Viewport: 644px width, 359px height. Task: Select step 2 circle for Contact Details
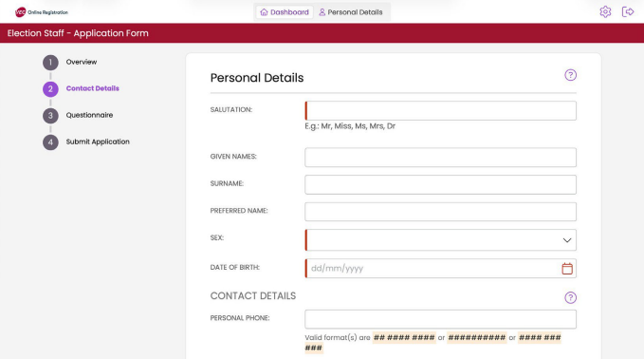(50, 89)
